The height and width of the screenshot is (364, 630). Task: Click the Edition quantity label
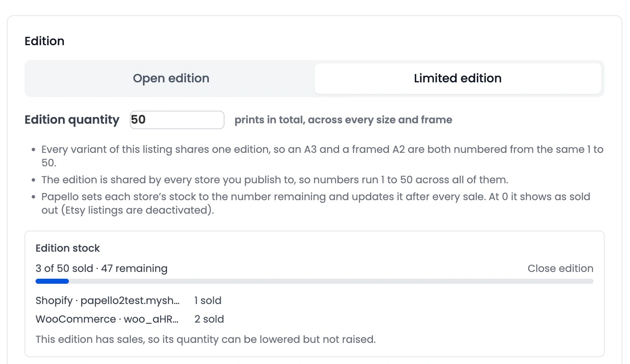pyautogui.click(x=72, y=120)
